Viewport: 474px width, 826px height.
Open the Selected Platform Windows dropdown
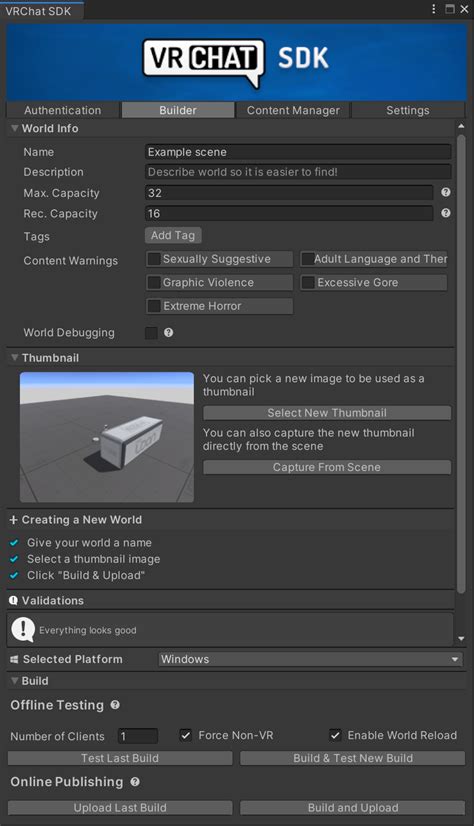[310, 659]
